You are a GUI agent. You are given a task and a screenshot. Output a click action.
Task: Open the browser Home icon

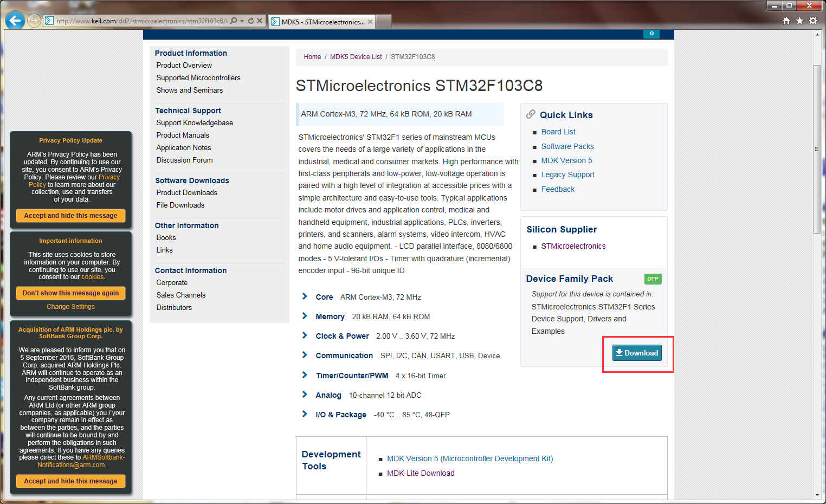(x=786, y=21)
